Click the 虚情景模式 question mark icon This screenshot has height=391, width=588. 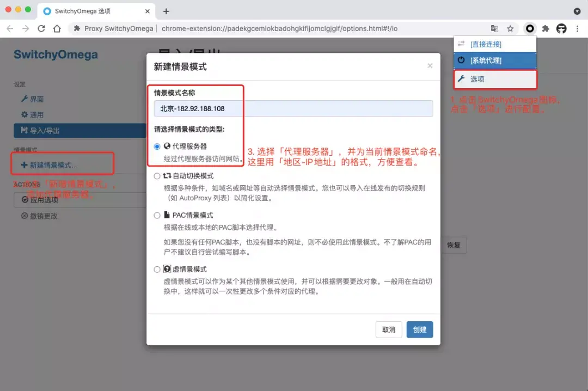coord(167,268)
